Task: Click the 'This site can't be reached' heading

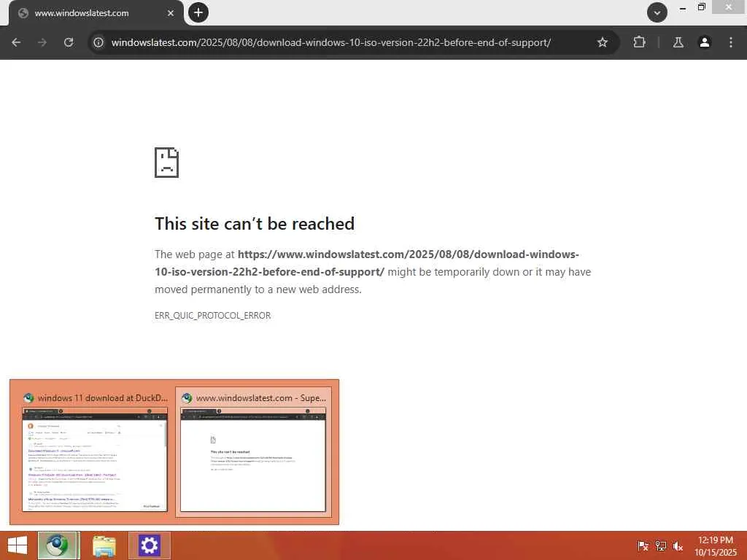Action: [255, 224]
